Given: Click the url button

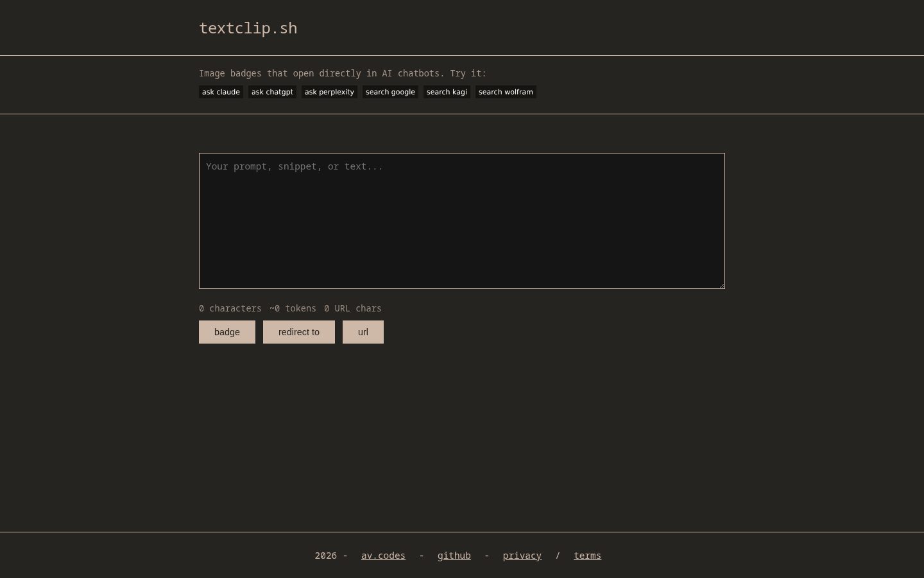Looking at the screenshot, I should pos(363,332).
